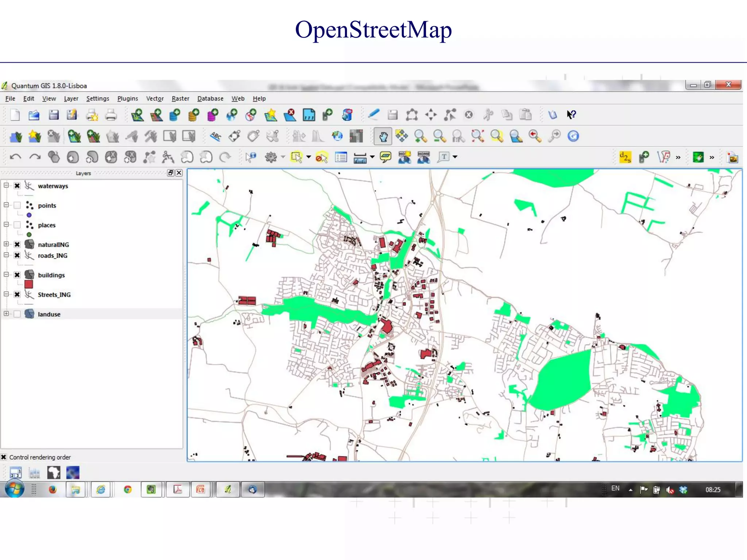
Task: Click the red buildings symbol swatch
Action: [29, 284]
